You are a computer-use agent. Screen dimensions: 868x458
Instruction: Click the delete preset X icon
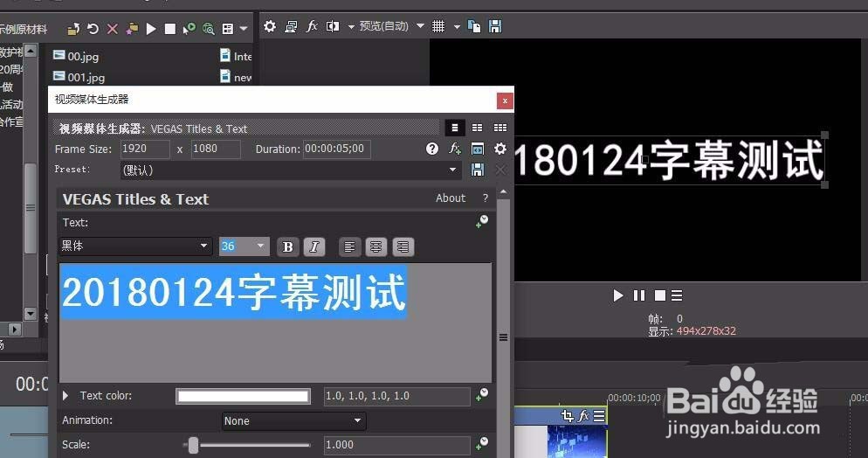point(499,170)
